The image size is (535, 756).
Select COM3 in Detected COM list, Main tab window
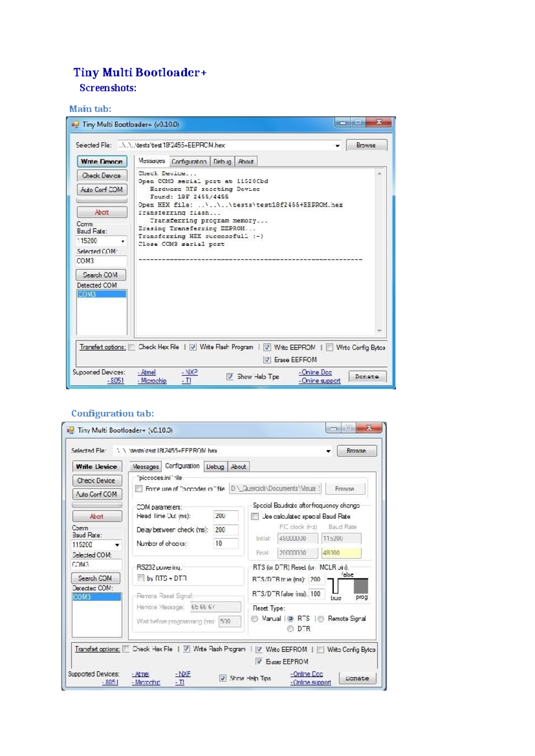coord(102,294)
